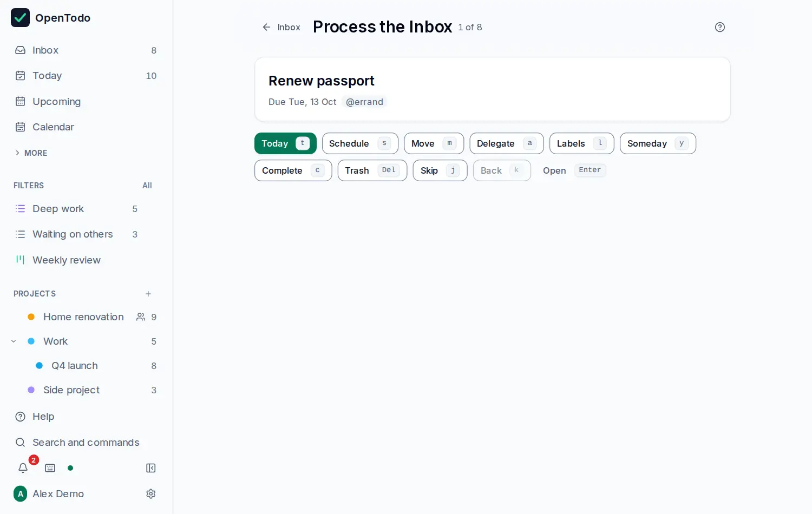The image size is (812, 514).
Task: Click the shared people icon on Home renovation
Action: point(141,317)
